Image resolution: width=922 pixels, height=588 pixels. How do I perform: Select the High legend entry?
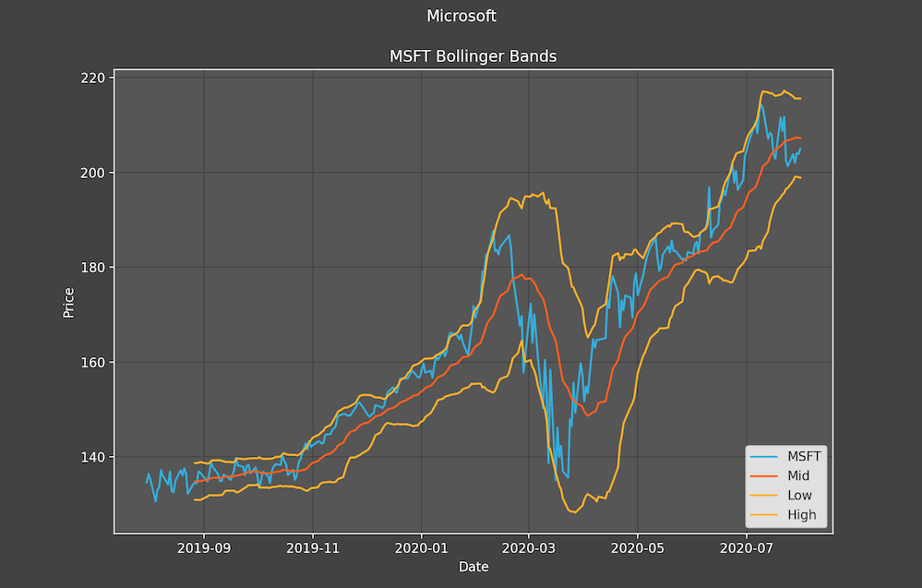pyautogui.click(x=784, y=515)
